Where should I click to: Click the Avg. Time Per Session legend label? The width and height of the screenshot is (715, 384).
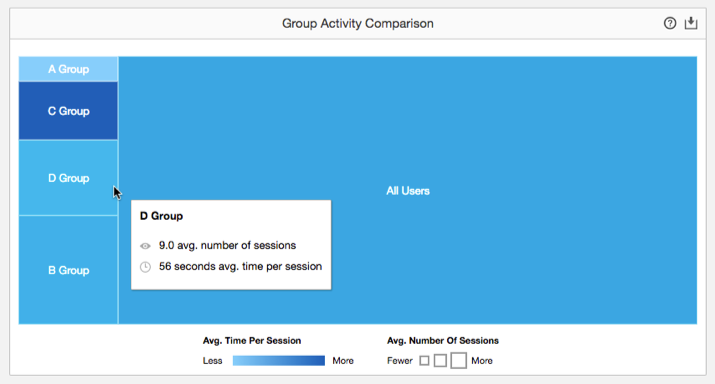pyautogui.click(x=252, y=341)
